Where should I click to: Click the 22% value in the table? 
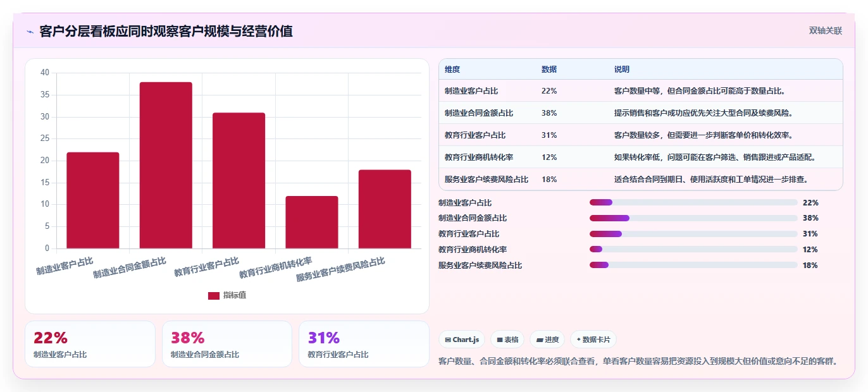coord(549,91)
